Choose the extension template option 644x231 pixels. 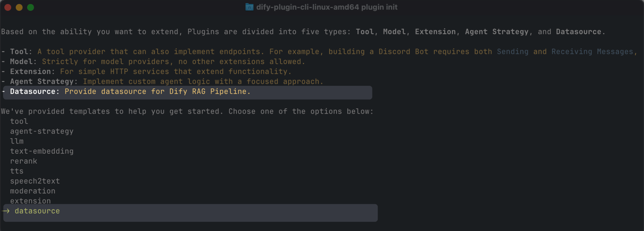coord(30,201)
